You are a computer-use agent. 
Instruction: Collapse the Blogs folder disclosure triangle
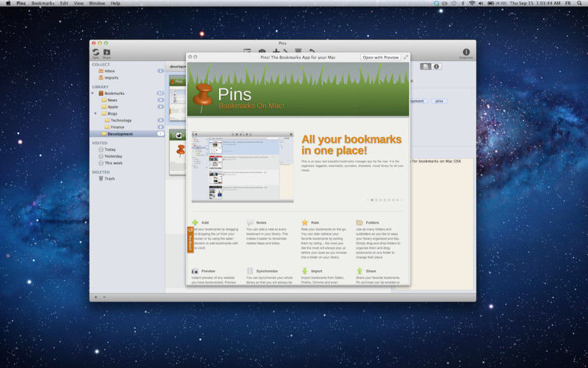(96, 113)
